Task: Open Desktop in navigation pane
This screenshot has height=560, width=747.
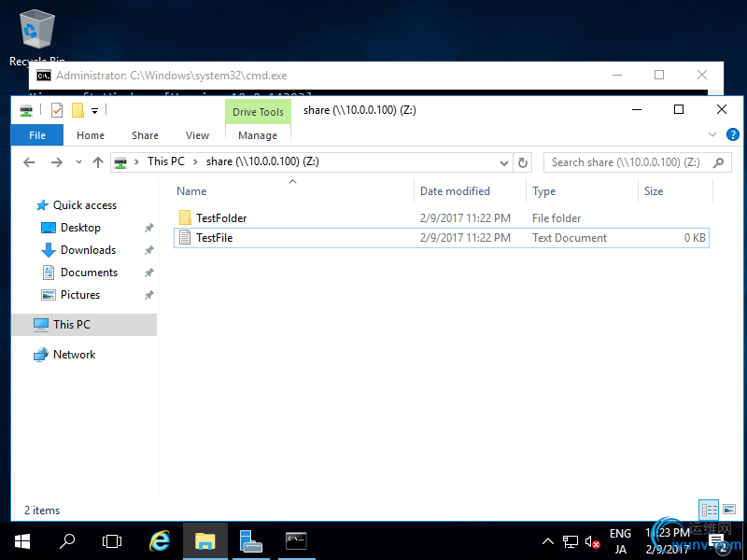Action: [80, 228]
